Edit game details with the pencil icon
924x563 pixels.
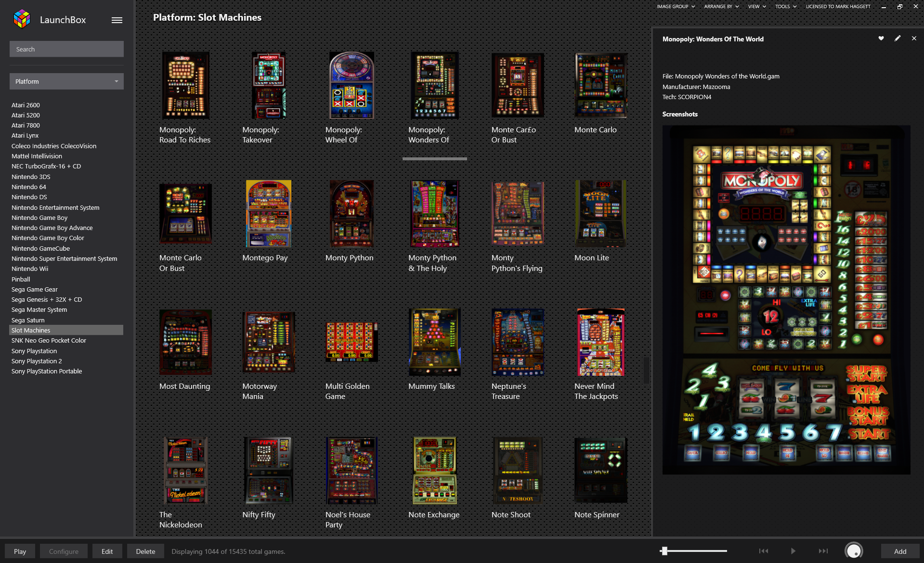898,38
